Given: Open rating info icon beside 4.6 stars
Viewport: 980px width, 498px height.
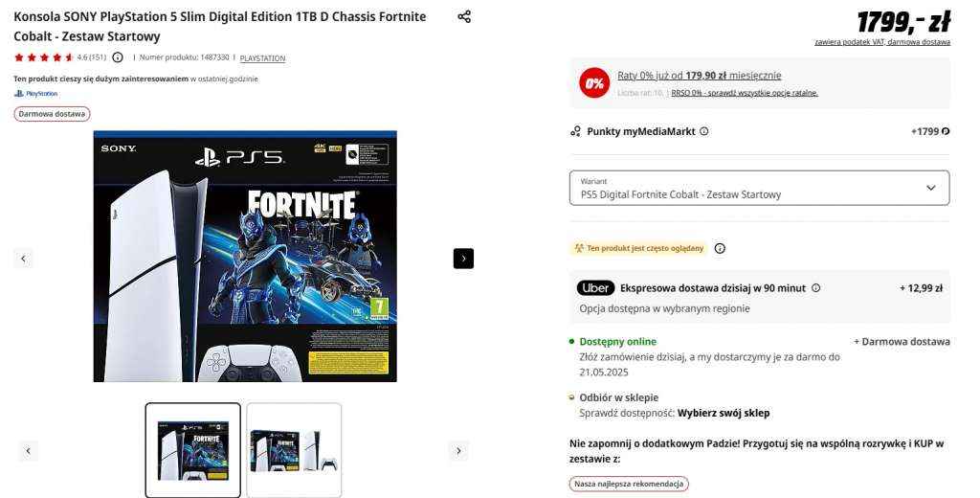Looking at the screenshot, I should pyautogui.click(x=118, y=57).
